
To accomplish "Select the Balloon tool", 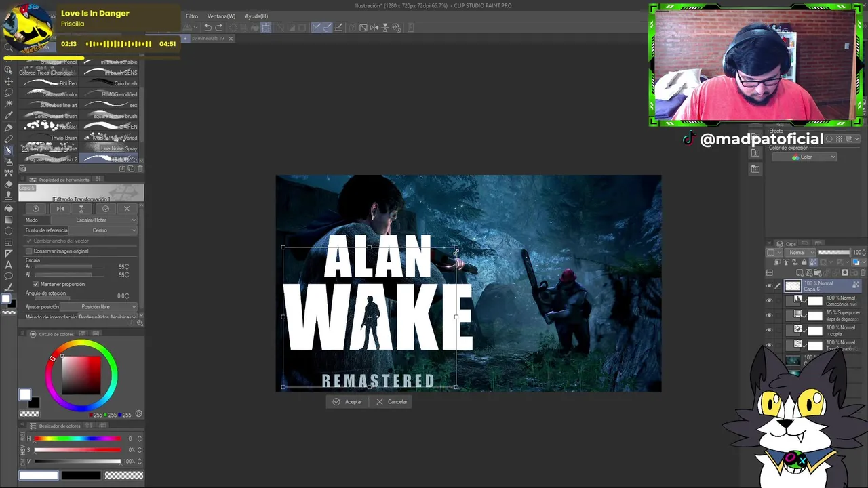I will (8, 277).
